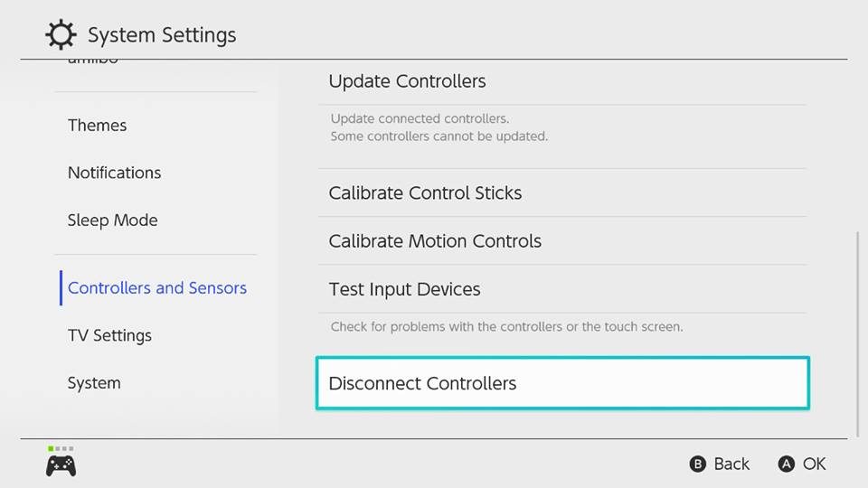Click the A button OK icon
The image size is (868, 488).
pyautogui.click(x=786, y=464)
